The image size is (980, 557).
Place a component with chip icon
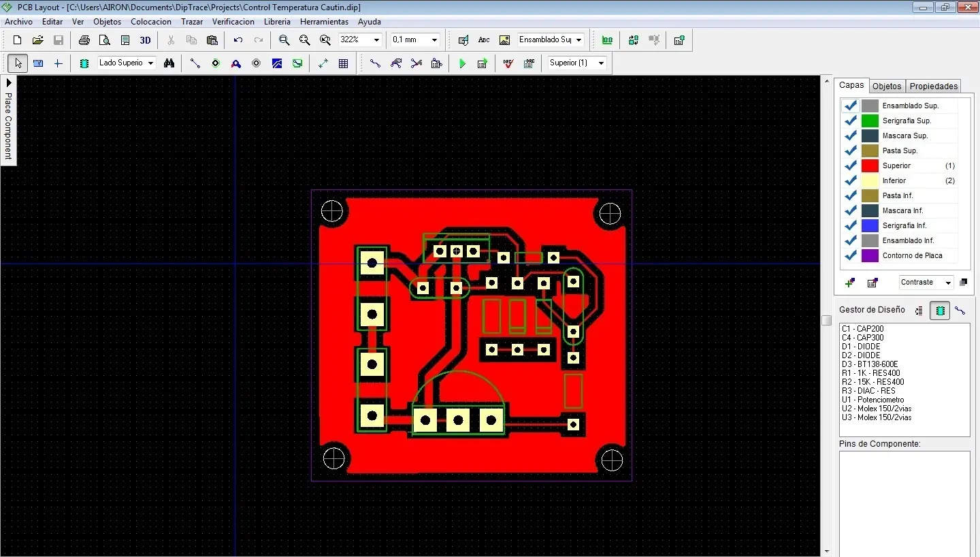pyautogui.click(x=84, y=63)
